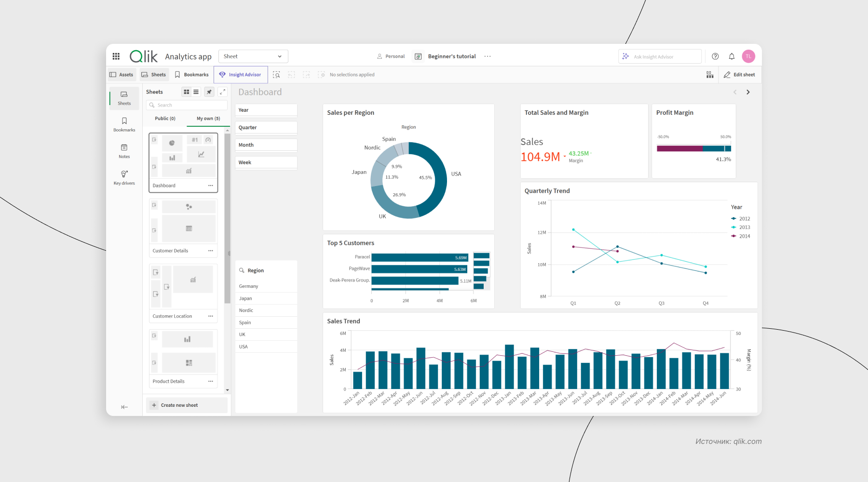The width and height of the screenshot is (868, 482).
Task: Switch sheets to grid view
Action: pyautogui.click(x=187, y=92)
